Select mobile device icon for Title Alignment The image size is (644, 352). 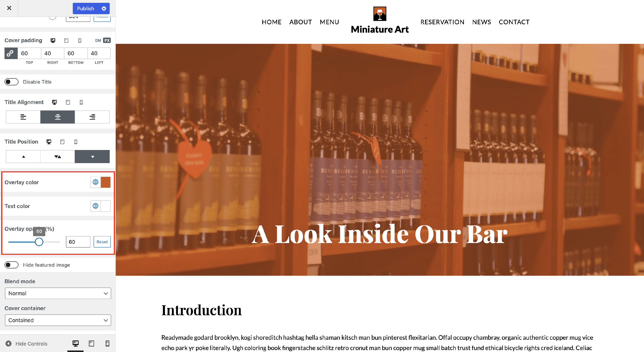tap(81, 102)
